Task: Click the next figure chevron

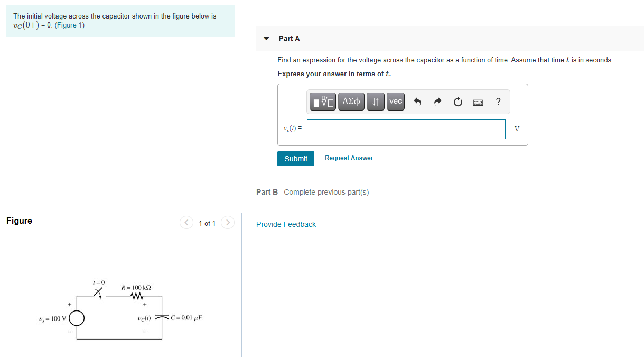Action: (x=227, y=223)
